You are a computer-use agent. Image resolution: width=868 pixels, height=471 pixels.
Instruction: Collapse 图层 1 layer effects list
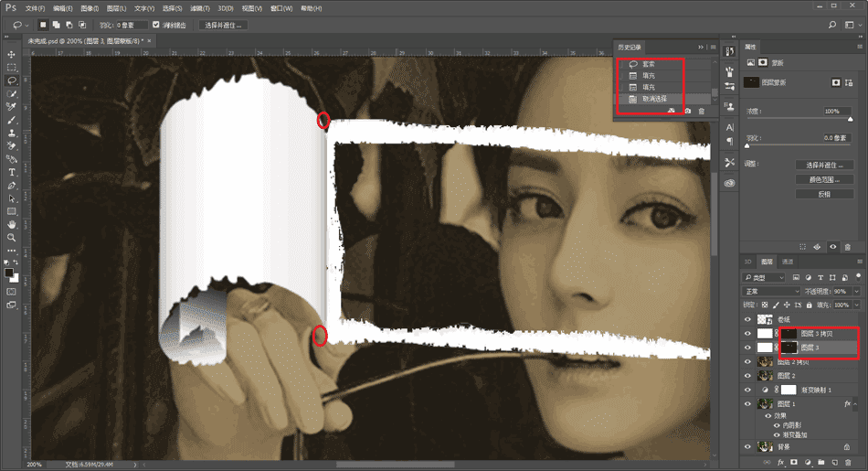(855, 404)
